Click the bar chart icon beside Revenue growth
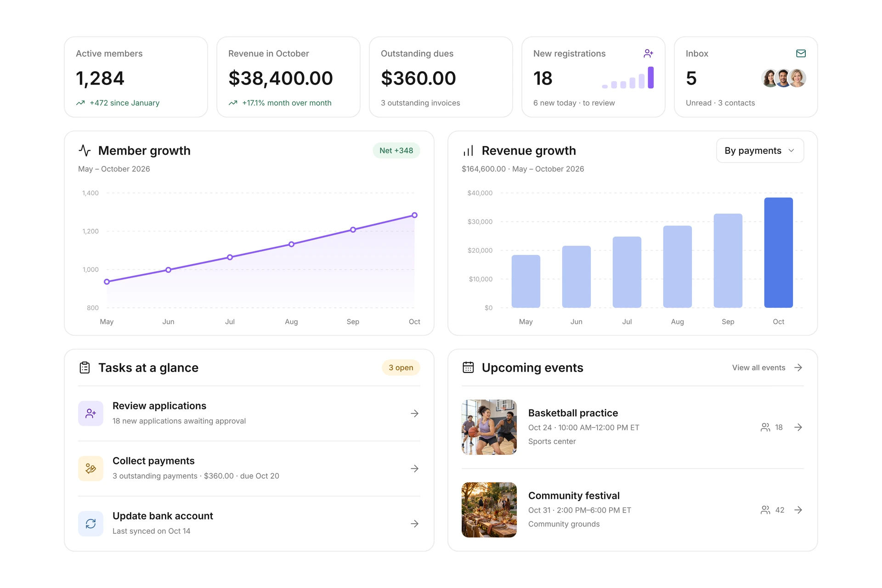The height and width of the screenshot is (588, 882). click(x=468, y=150)
